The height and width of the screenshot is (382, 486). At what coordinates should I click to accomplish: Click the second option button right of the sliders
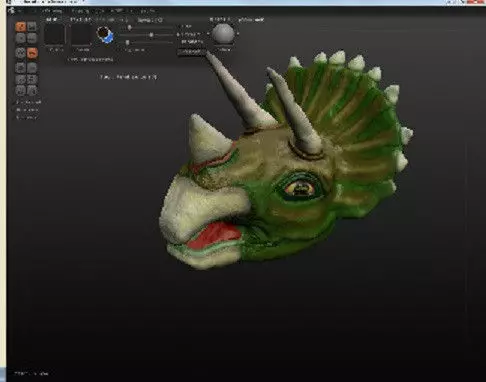click(x=189, y=34)
